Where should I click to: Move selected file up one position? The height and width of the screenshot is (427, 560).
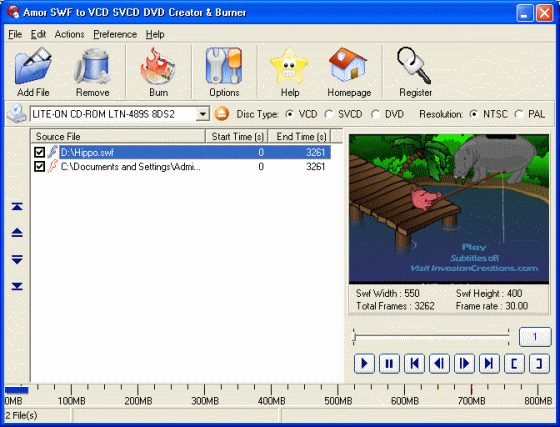coord(17,233)
